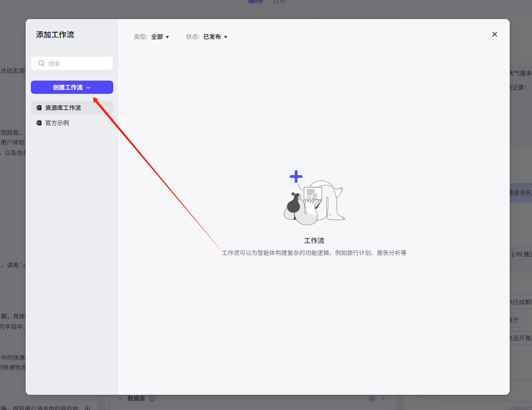Collapse the 数据库 section chevron
Viewport: 532px width, 410px height.
point(120,399)
